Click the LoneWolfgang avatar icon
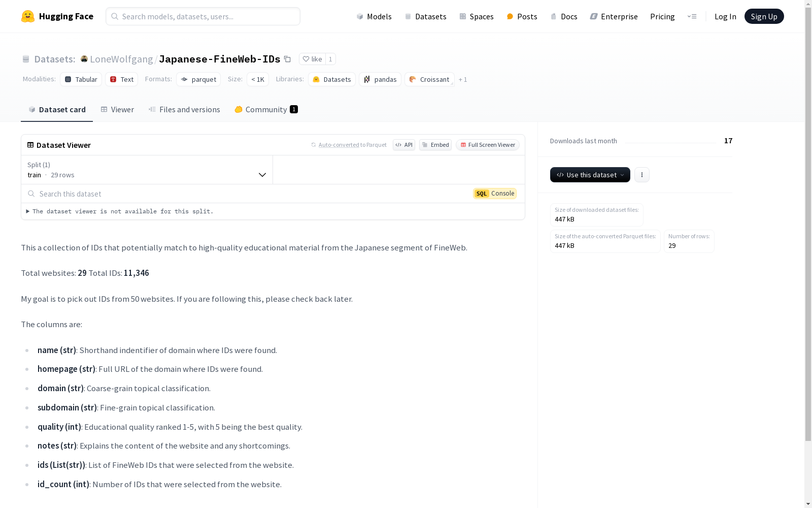The height and width of the screenshot is (508, 812). click(x=84, y=59)
